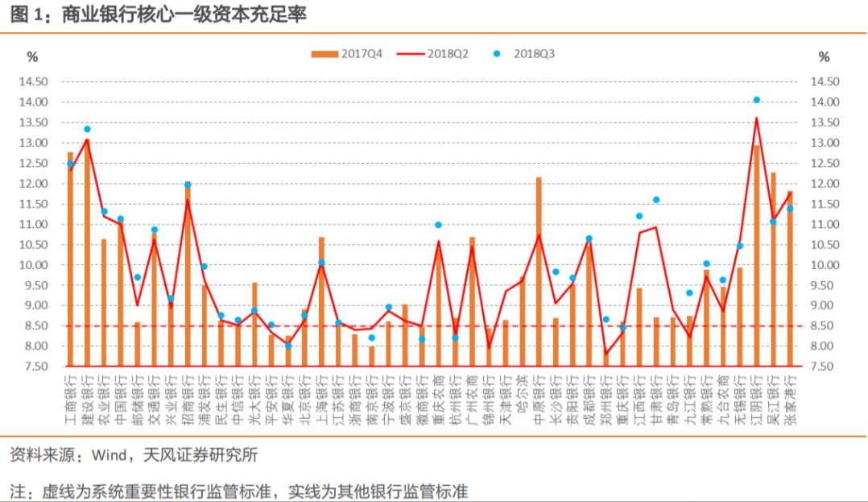Click the 九台农商 axis label
Image resolution: width=868 pixels, height=502 pixels.
[724, 400]
